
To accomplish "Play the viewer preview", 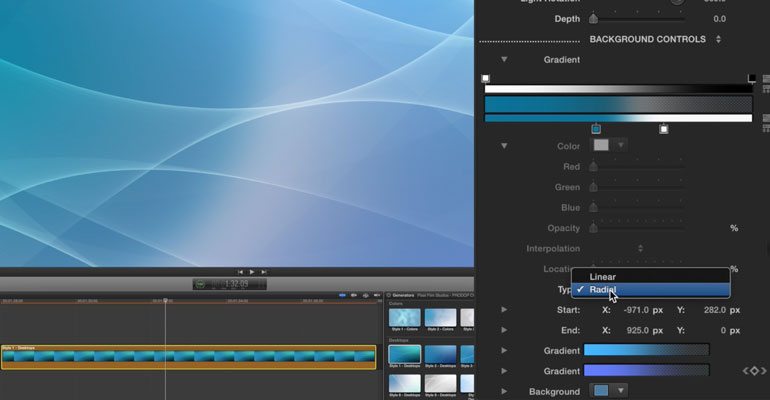I will coord(252,272).
